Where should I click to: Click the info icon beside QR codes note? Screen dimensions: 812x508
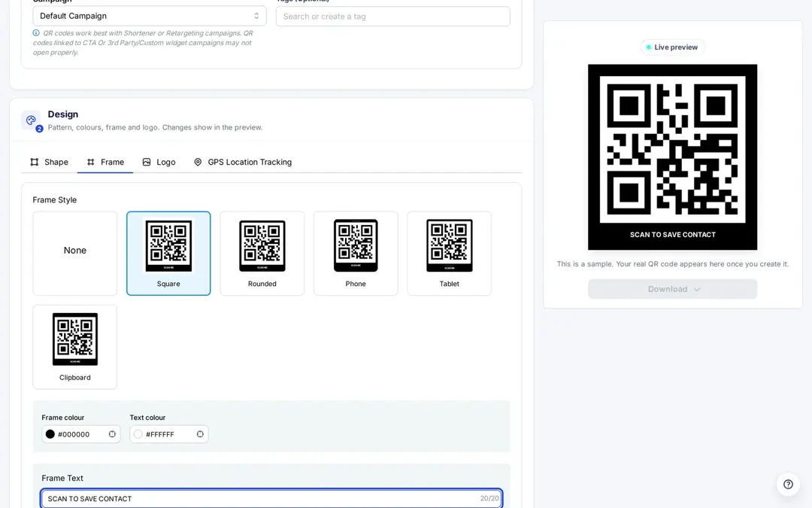pyautogui.click(x=36, y=32)
